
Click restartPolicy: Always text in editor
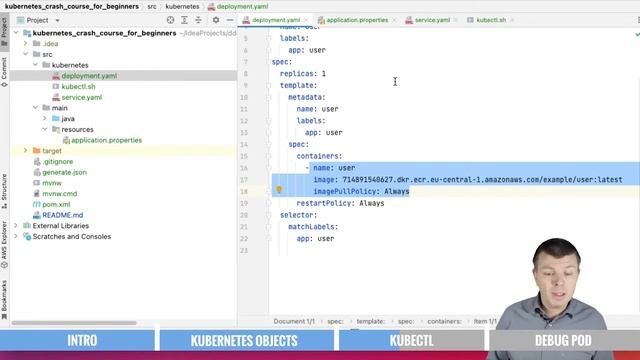coord(340,203)
